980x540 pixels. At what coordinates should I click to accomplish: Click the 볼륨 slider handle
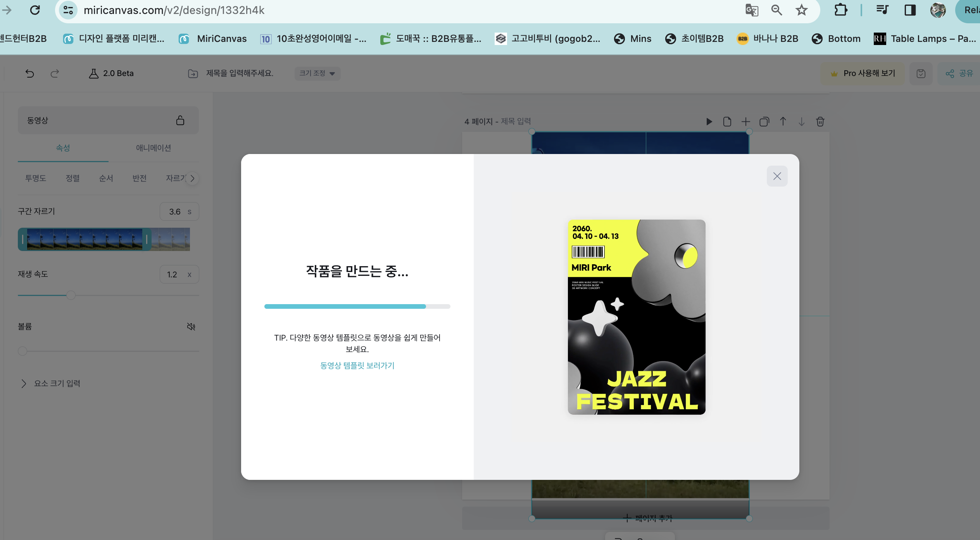pyautogui.click(x=22, y=351)
